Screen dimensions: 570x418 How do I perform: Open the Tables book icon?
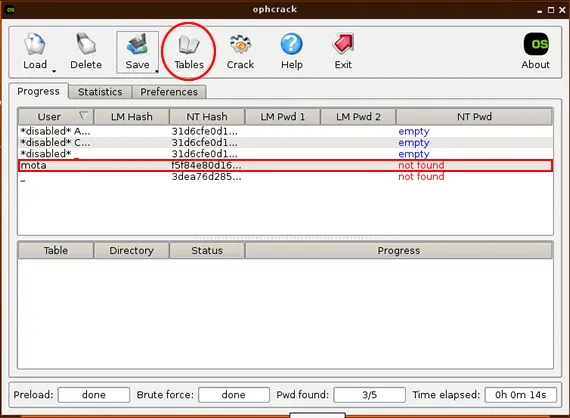coord(189,45)
